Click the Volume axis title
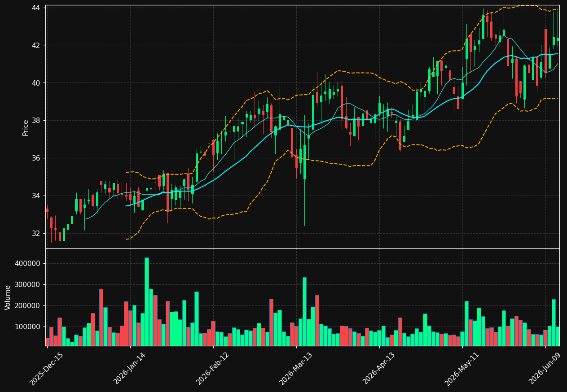 click(x=8, y=297)
